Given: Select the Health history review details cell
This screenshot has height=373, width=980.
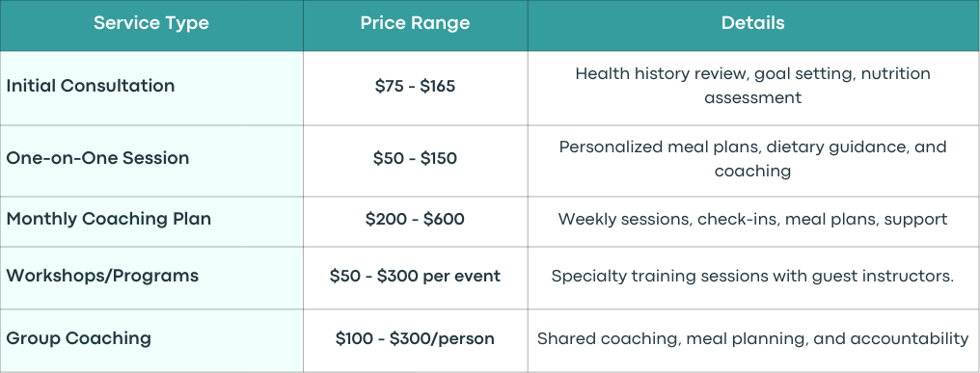Looking at the screenshot, I should pos(753,88).
